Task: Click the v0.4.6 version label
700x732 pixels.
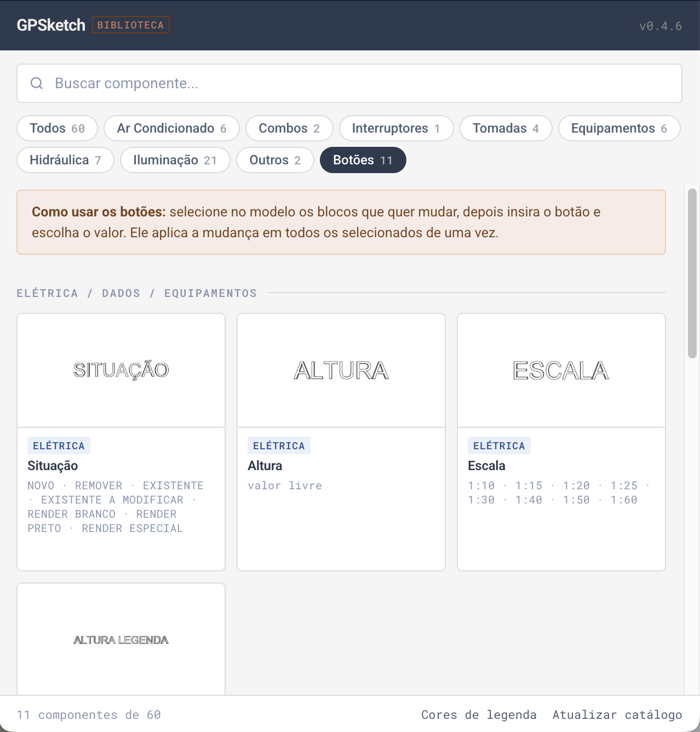Action: coord(661,26)
